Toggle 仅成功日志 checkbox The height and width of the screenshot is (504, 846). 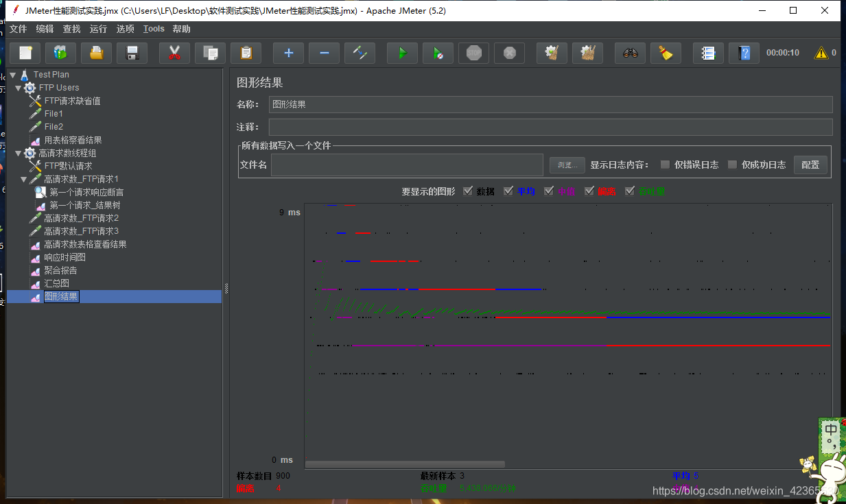coord(732,165)
